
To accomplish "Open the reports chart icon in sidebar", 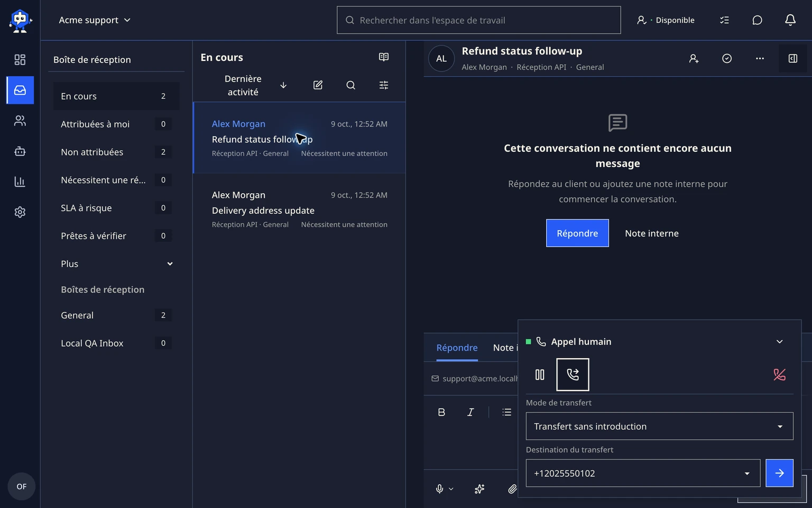I will pyautogui.click(x=20, y=182).
